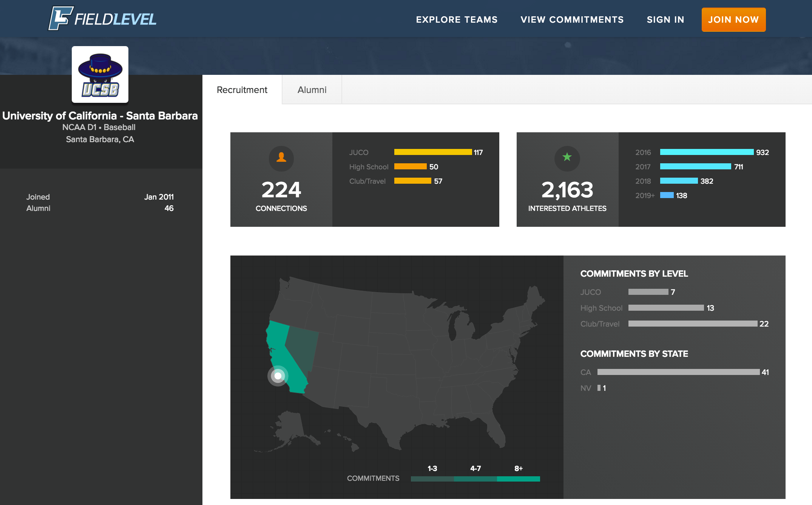Select Nevada on the commitments map

pyautogui.click(x=304, y=346)
